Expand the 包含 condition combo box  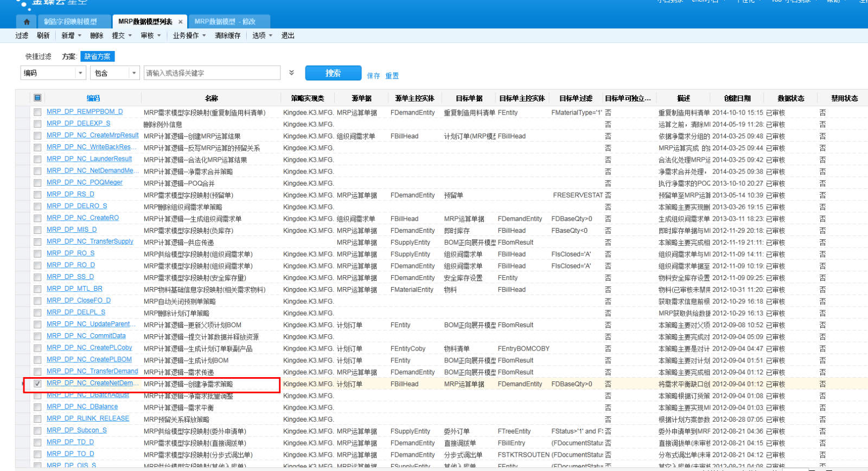(134, 73)
